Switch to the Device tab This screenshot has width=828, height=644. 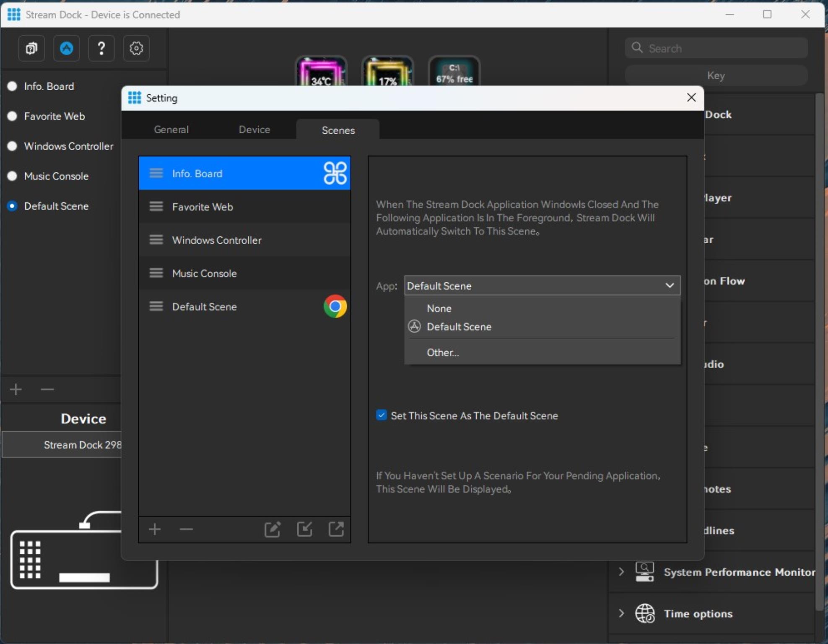tap(254, 130)
